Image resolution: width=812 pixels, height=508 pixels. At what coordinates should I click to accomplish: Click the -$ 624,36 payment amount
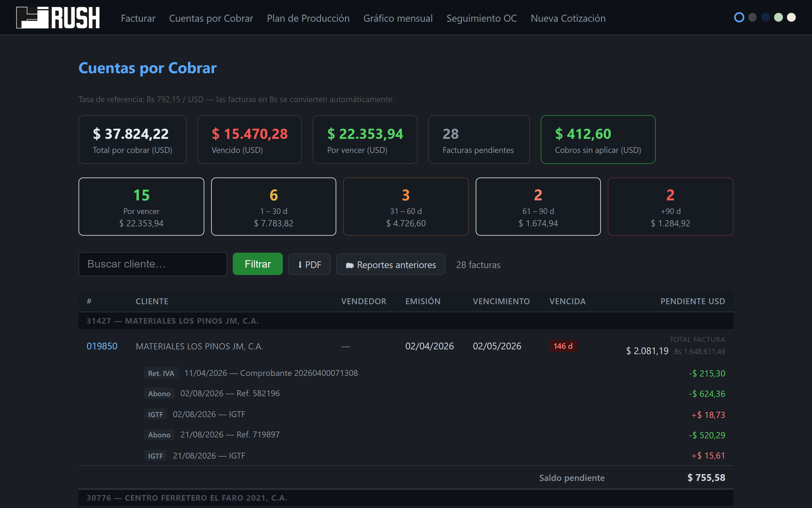(707, 394)
